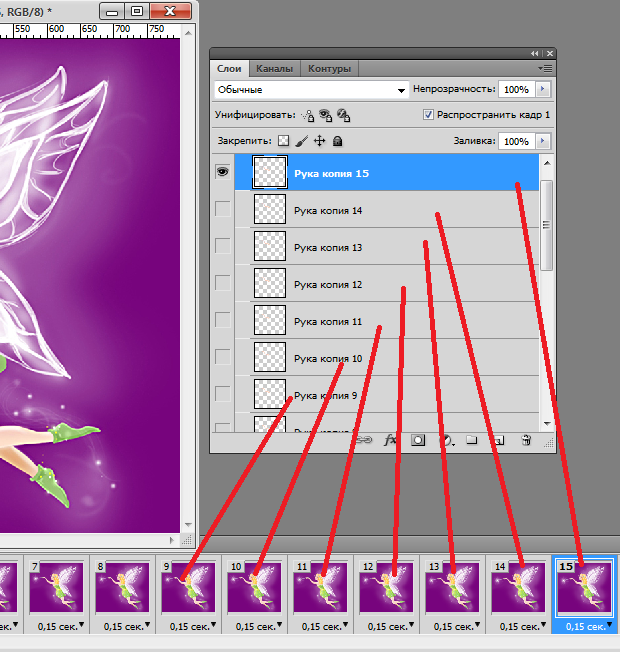Open the Заливка slider arrow
Image resolution: width=620 pixels, height=652 pixels.
[543, 141]
